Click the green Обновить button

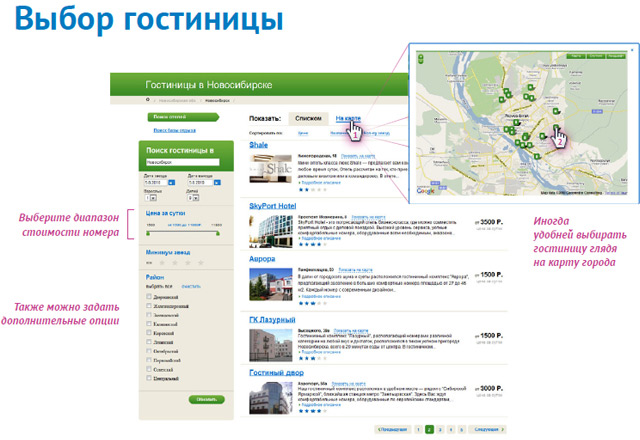[207, 399]
